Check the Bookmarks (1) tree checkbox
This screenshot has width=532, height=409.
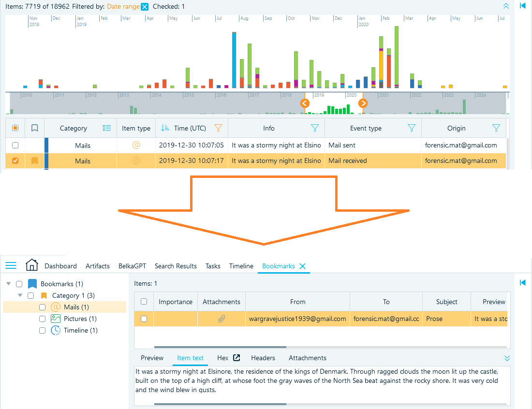point(19,284)
